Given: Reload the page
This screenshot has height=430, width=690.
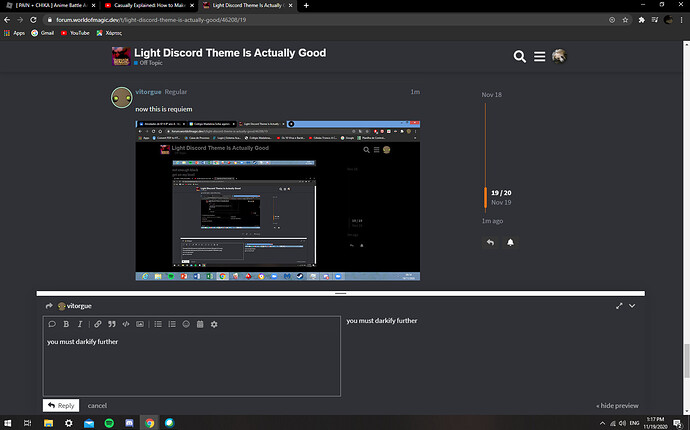Looking at the screenshot, I should (x=33, y=20).
